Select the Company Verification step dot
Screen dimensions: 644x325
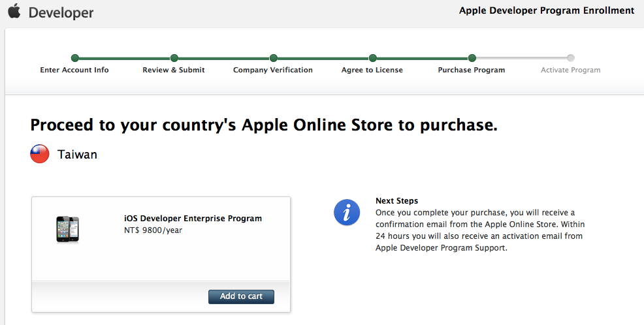click(x=274, y=58)
